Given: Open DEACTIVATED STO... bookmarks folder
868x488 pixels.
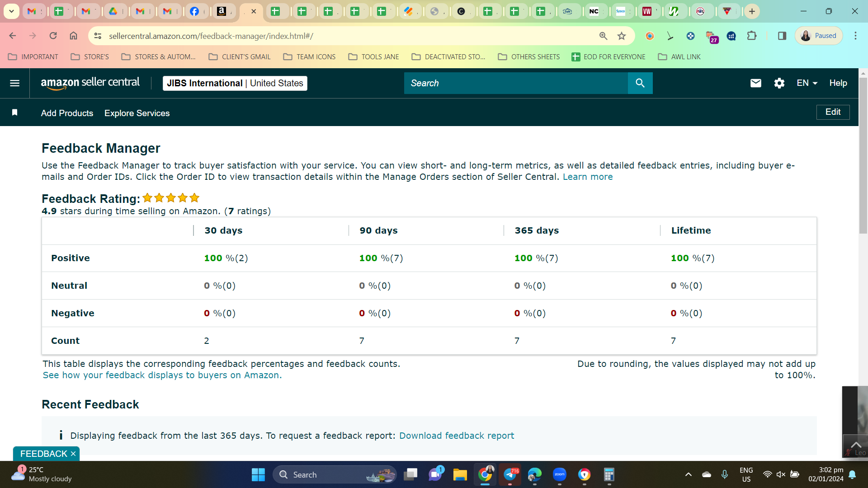Looking at the screenshot, I should point(448,56).
